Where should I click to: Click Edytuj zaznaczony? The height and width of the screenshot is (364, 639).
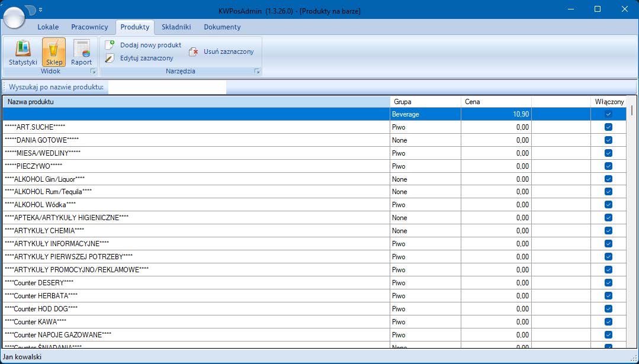point(140,58)
